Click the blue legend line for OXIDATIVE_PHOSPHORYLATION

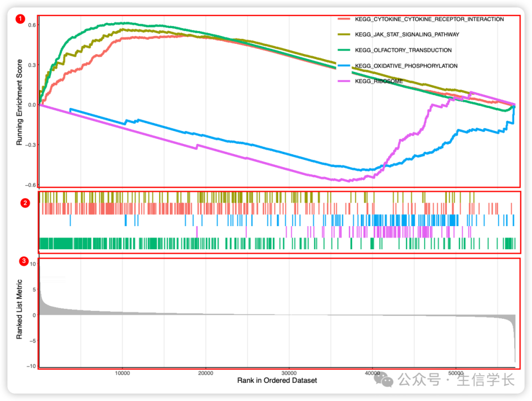(343, 66)
